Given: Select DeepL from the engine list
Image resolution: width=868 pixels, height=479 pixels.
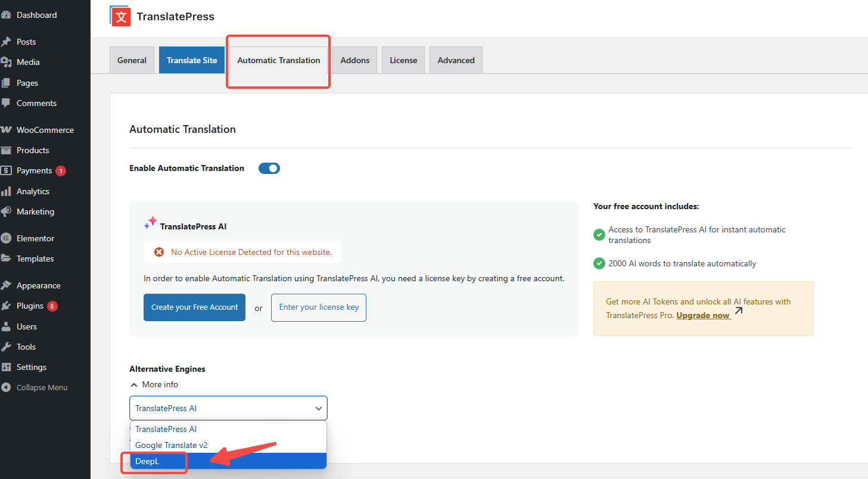Looking at the screenshot, I should (x=148, y=461).
